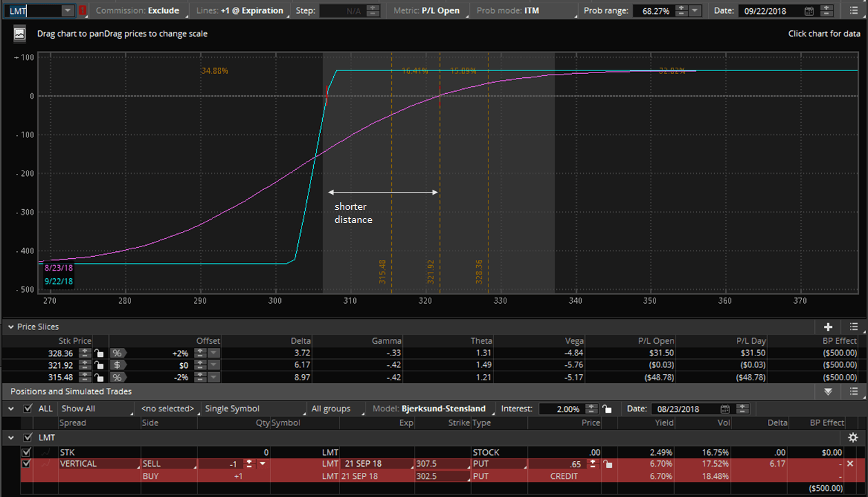Click the lock icon next to Interest rate
The image size is (868, 497).
click(606, 409)
